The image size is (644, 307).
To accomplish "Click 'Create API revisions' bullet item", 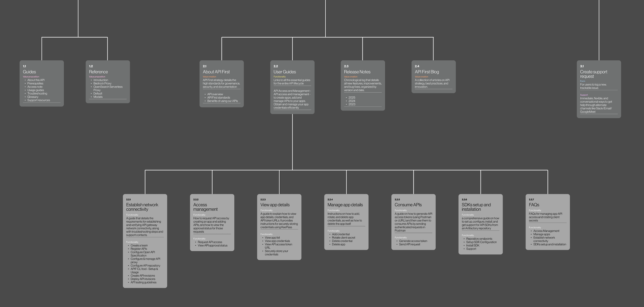I will [x=143, y=276].
